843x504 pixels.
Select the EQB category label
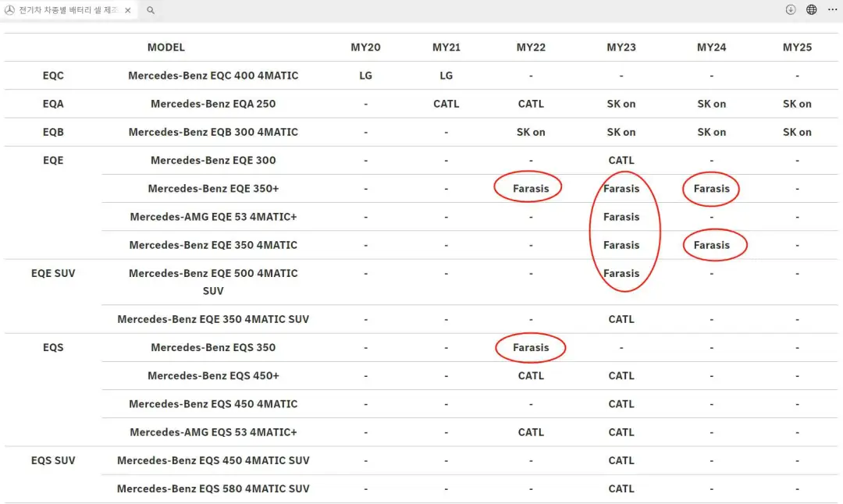[x=53, y=132]
